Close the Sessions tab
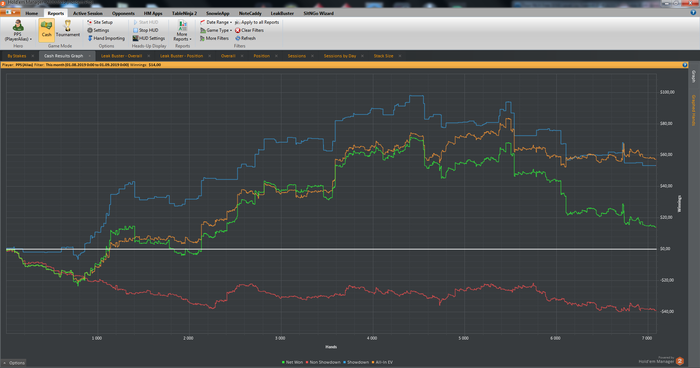 click(312, 56)
